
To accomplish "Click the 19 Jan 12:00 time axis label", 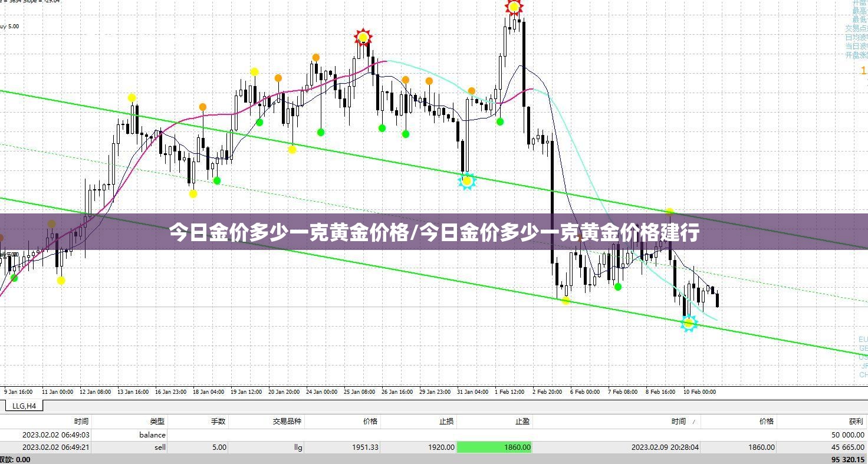I will [246, 391].
